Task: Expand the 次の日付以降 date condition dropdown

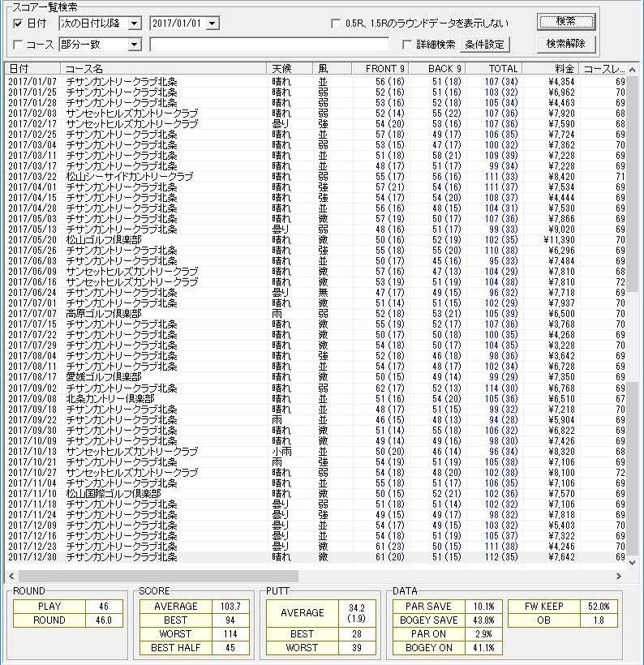Action: [135, 24]
